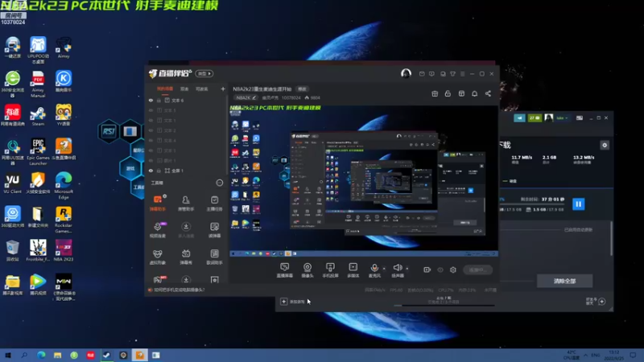Viewport: 644px width, 362px height.
Task: Select the Epic Games Launcher desktop shortcut
Action: tap(38, 151)
